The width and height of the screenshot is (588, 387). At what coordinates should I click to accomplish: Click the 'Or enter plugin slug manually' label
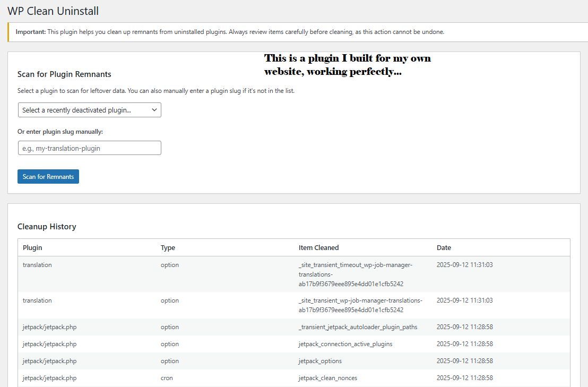60,132
